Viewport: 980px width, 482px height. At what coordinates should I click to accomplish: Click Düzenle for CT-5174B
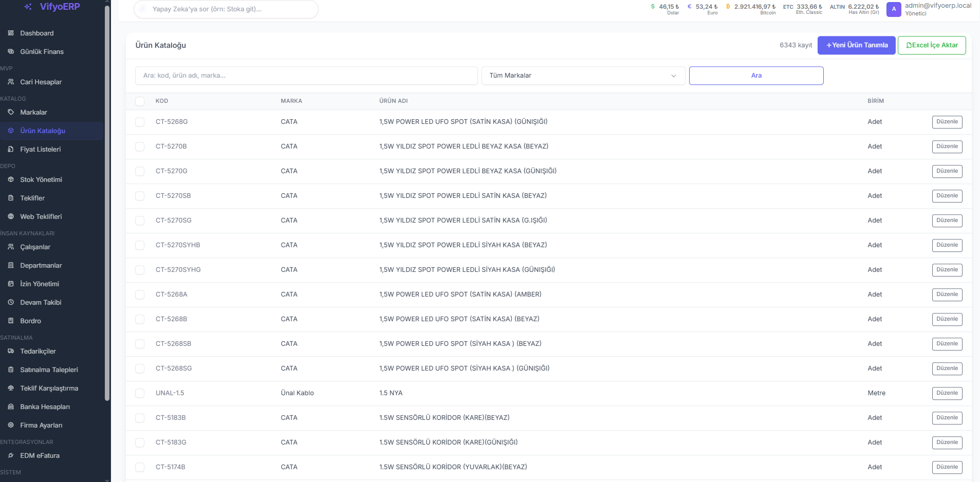pyautogui.click(x=947, y=467)
